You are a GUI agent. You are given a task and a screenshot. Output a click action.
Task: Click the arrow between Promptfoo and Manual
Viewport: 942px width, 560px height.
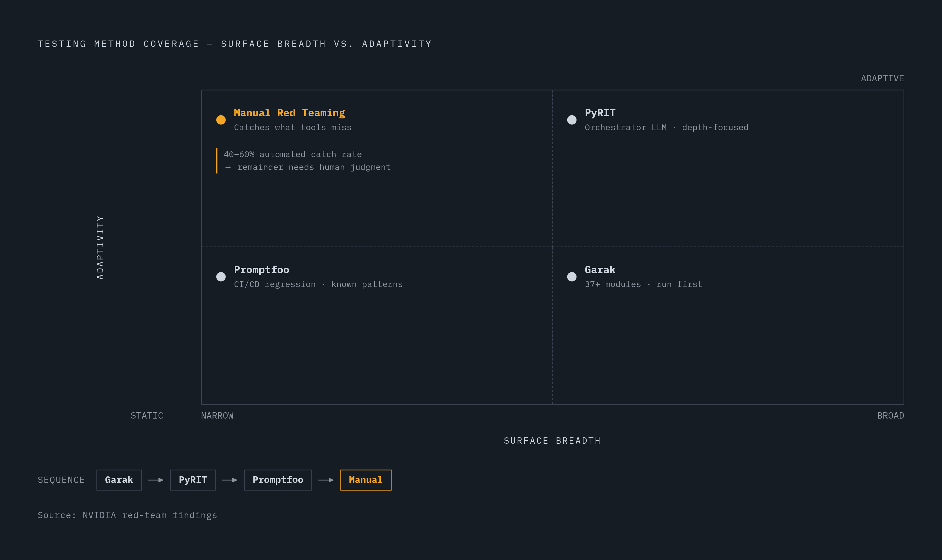click(326, 480)
